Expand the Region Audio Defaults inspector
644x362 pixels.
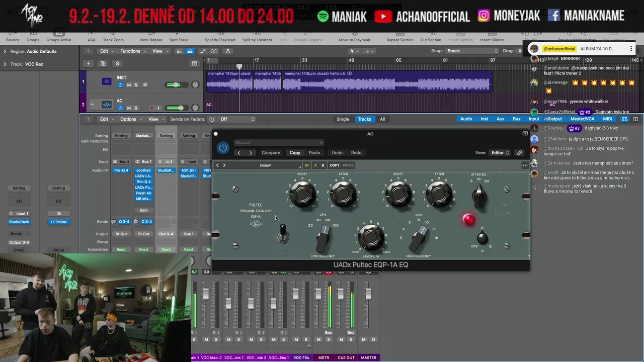[x=5, y=51]
